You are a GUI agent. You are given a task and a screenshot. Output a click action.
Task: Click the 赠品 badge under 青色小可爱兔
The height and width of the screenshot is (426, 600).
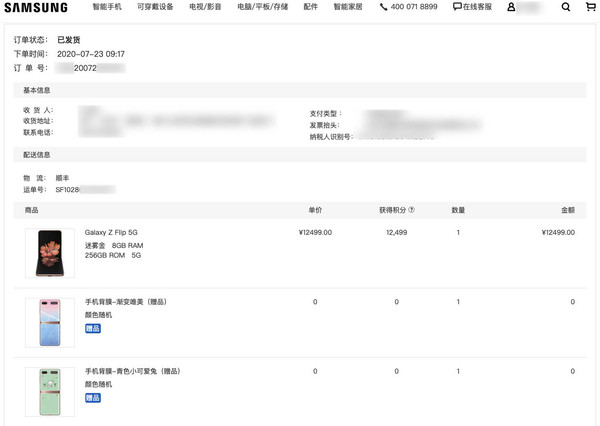93,398
